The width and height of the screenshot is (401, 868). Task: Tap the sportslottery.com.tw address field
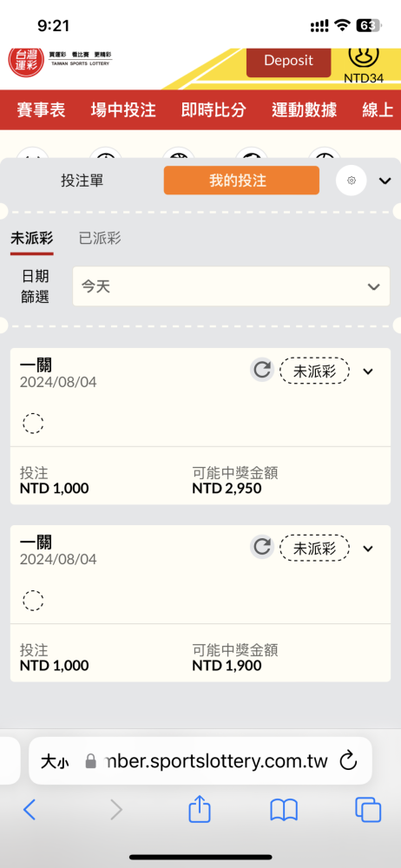200,760
